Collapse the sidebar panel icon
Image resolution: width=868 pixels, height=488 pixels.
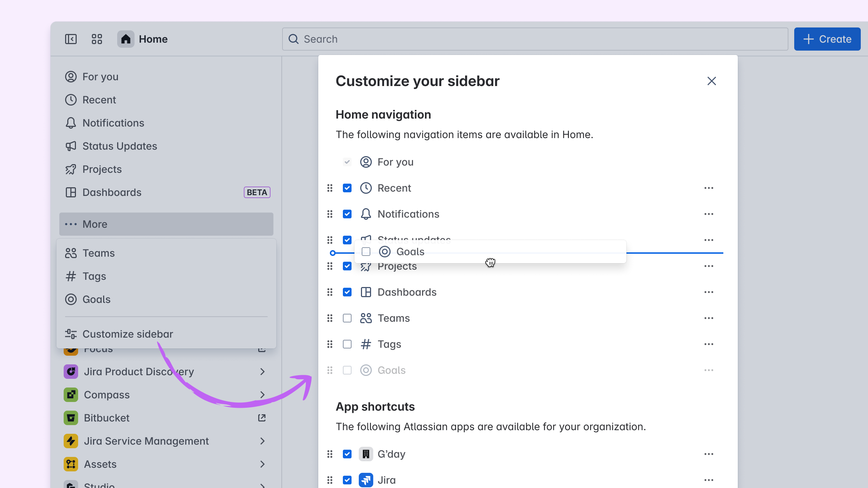tap(71, 39)
